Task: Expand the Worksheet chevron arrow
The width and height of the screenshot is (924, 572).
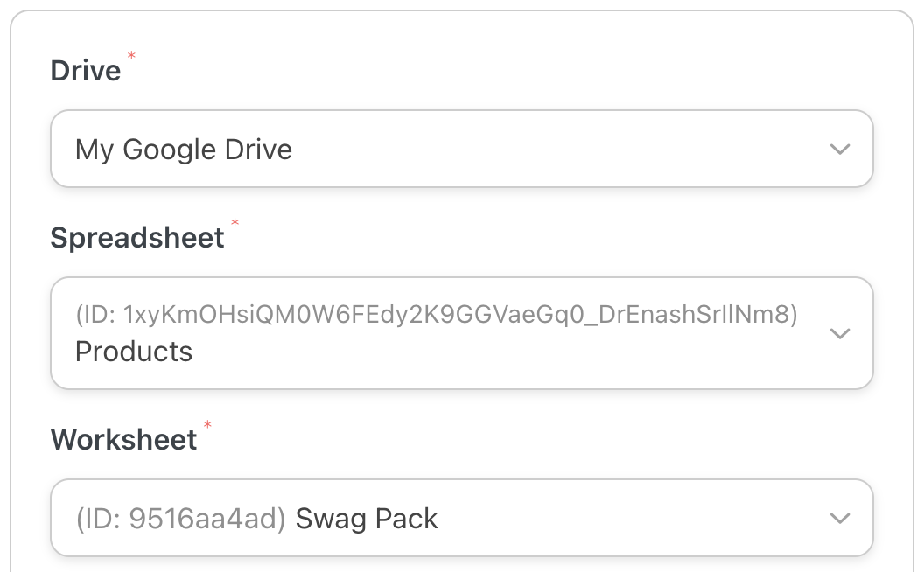Action: click(x=839, y=519)
